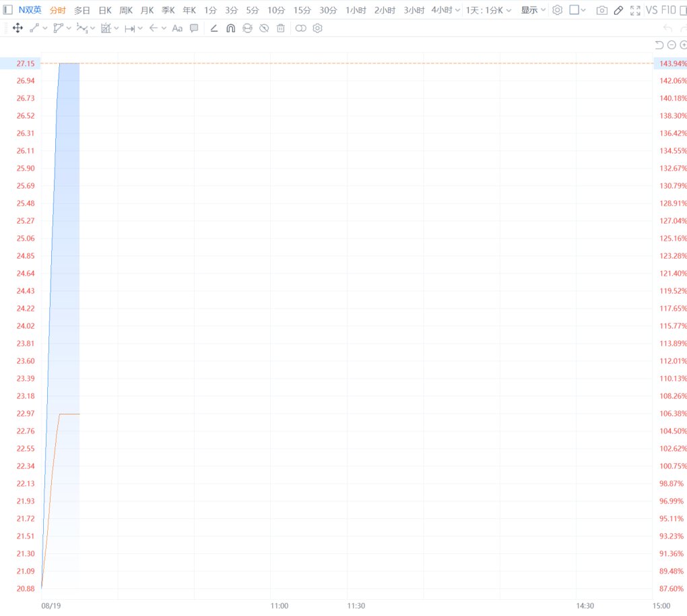
Task: Select the wave pattern drawing tool
Action: click(81, 28)
